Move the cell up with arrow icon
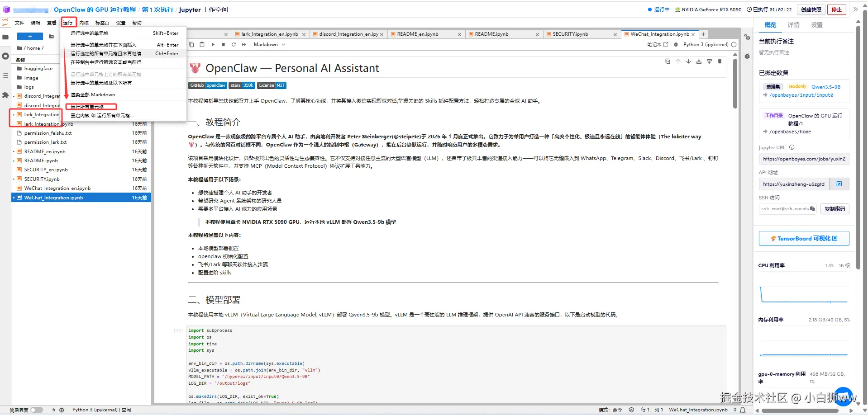 (678, 61)
